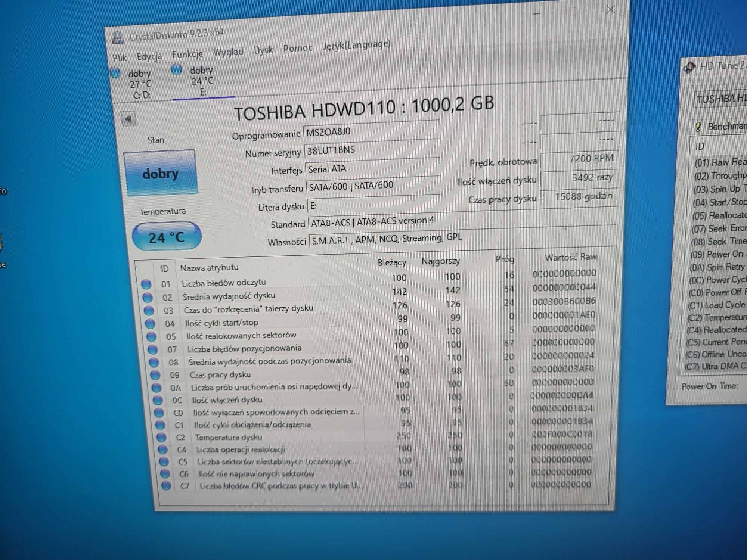
Task: Open the Pomoc menu
Action: tap(298, 48)
